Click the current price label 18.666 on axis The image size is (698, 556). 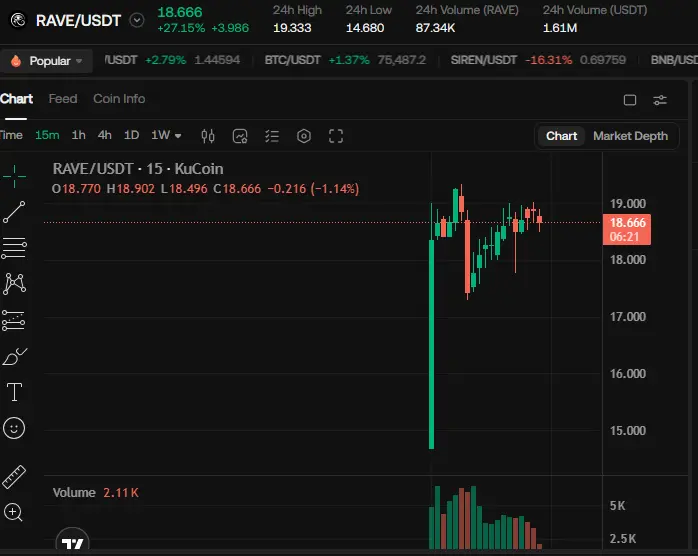(627, 229)
